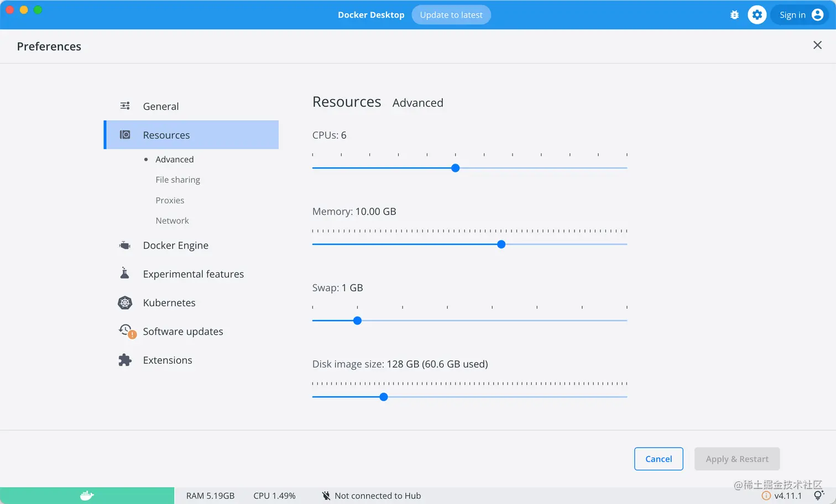Click the General sliders icon in sidebar

pos(125,106)
